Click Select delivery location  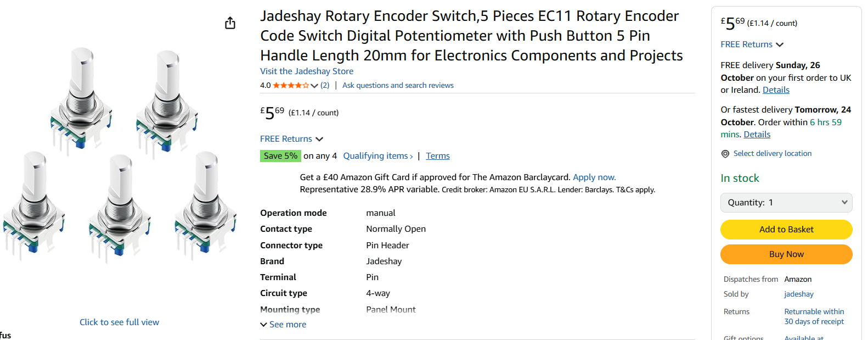click(x=772, y=154)
